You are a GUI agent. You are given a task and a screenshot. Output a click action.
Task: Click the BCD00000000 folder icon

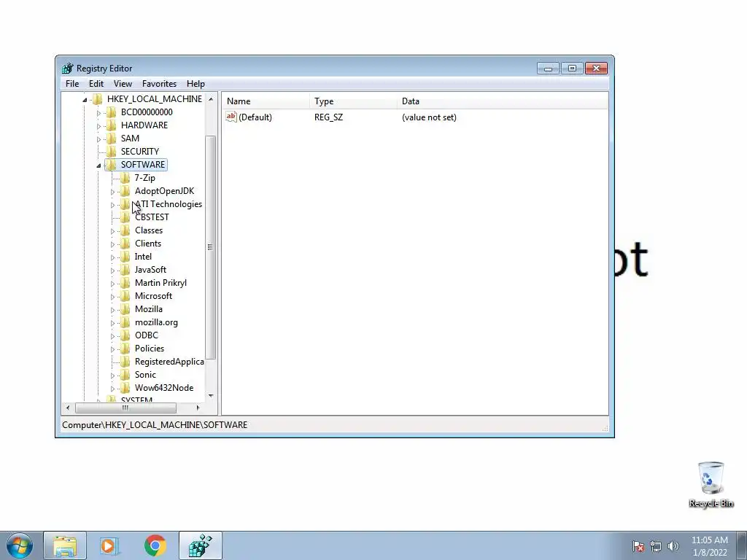(111, 112)
